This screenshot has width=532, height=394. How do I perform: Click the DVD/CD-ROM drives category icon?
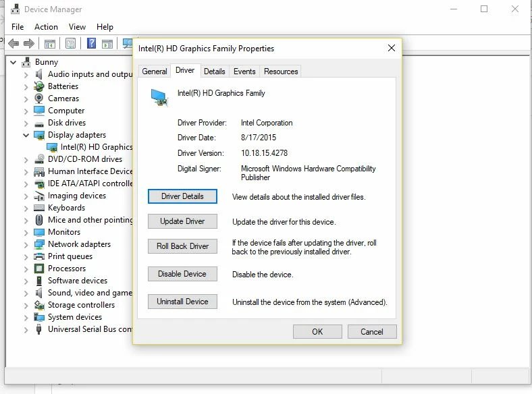pos(39,159)
